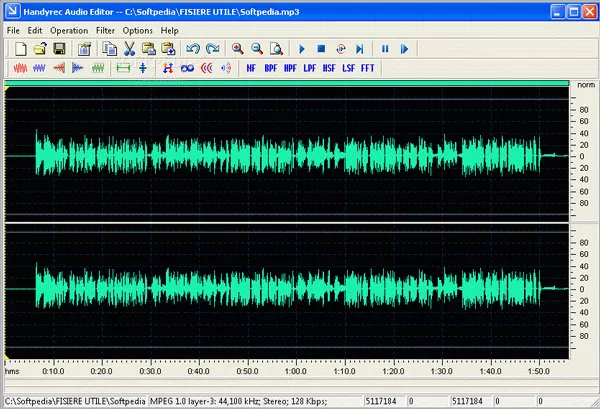
Task: Zoom out of the waveform
Action: pyautogui.click(x=257, y=48)
